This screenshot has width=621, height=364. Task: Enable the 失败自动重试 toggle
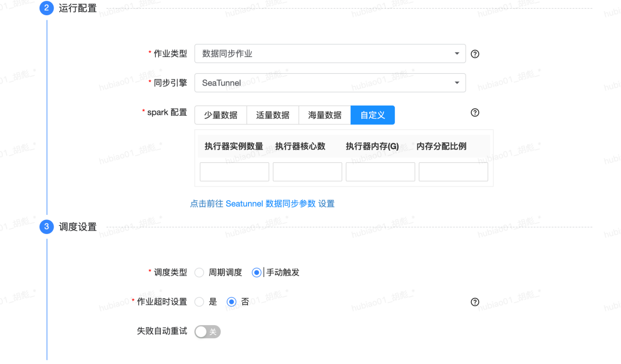pos(207,331)
